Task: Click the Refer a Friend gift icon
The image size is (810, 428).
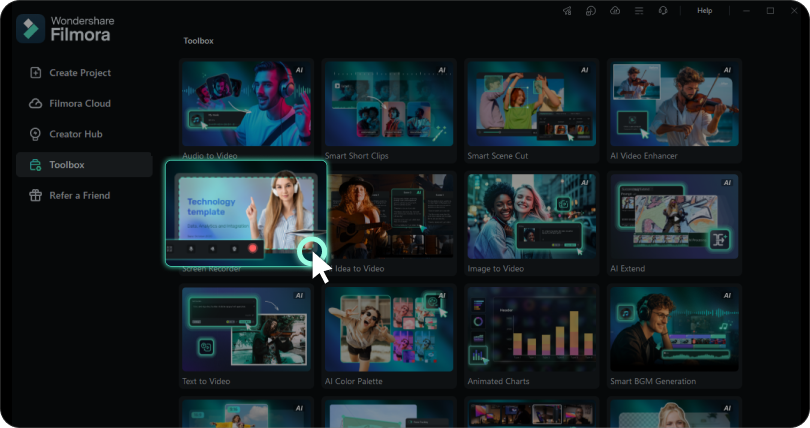Action: (35, 195)
